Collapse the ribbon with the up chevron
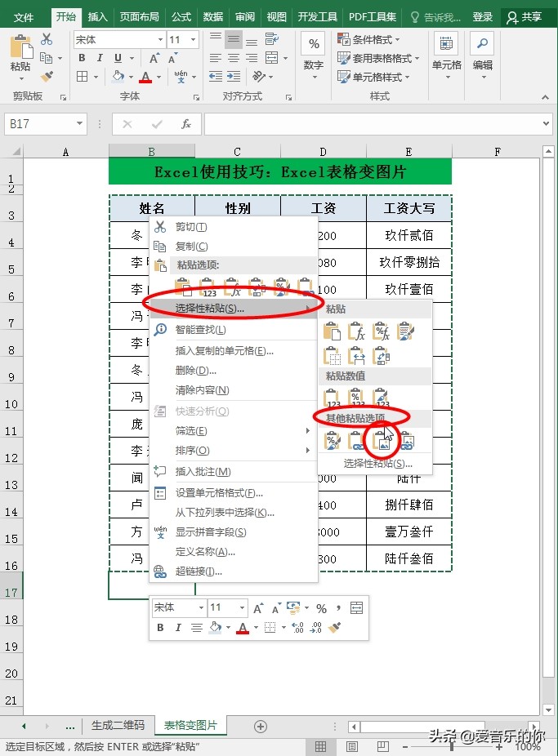Viewport: 558px width, 756px height. (546, 97)
